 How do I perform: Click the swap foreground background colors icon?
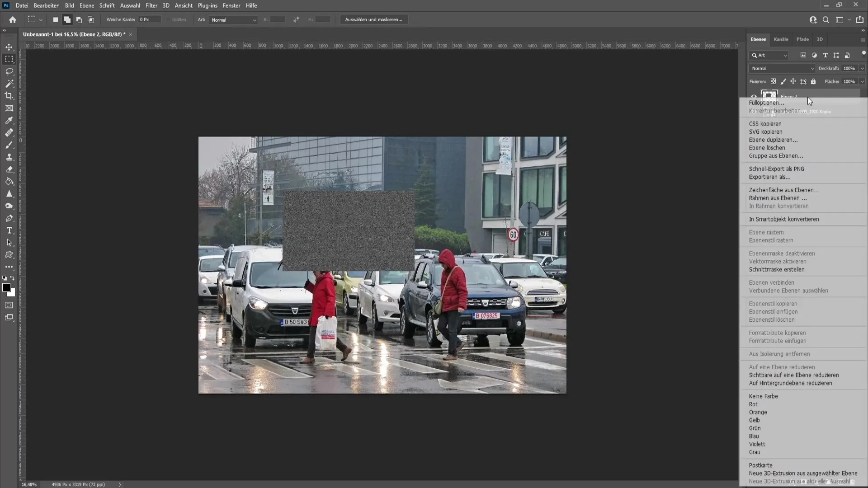pos(12,278)
